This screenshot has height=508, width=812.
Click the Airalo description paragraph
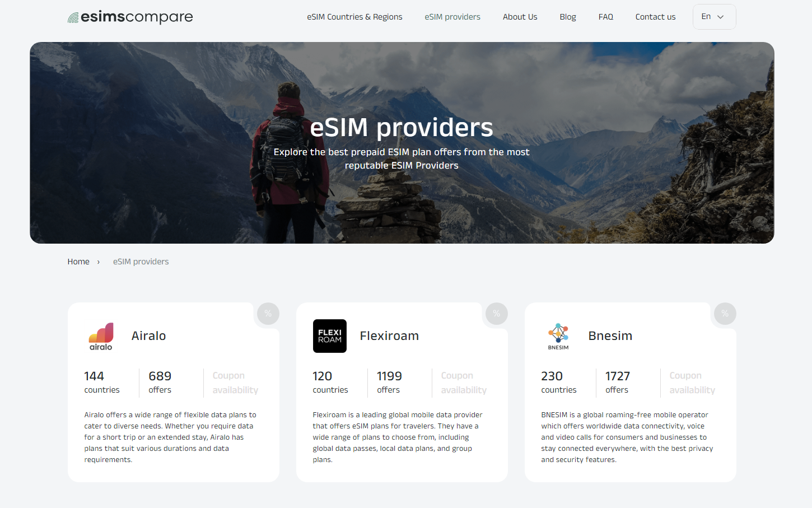(170, 437)
